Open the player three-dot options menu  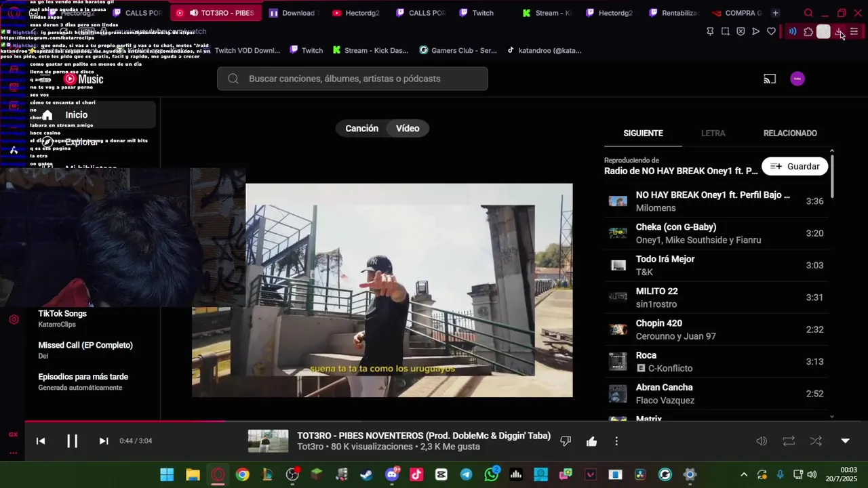(x=616, y=441)
